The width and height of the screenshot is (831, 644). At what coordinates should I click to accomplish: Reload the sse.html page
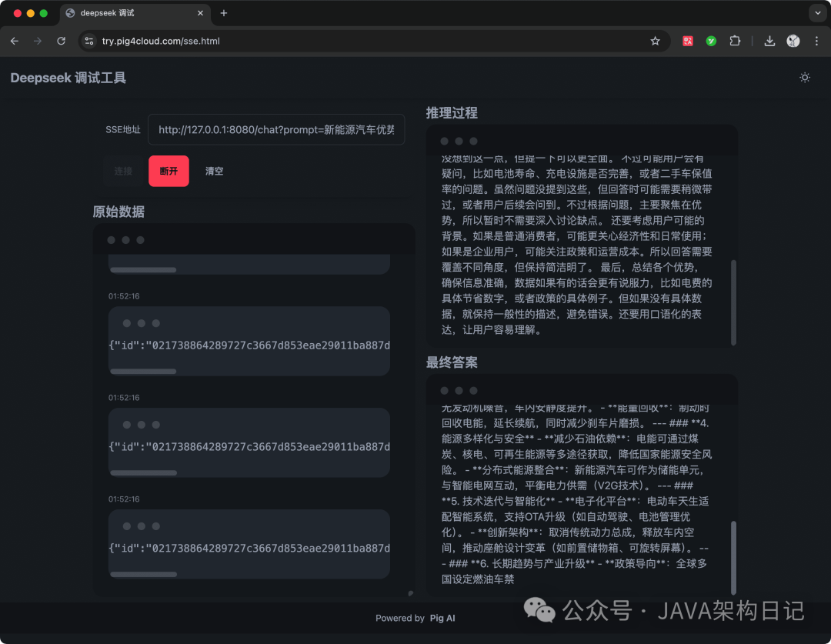click(61, 41)
